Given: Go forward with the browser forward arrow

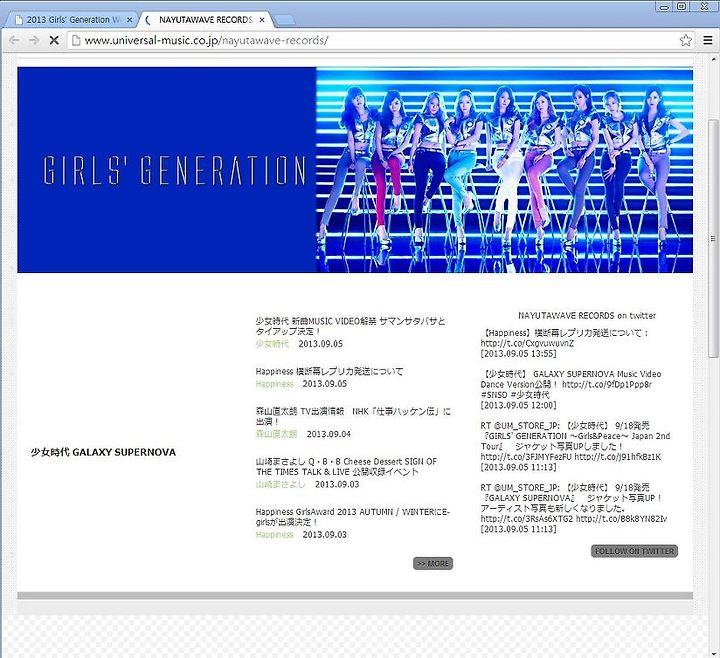Looking at the screenshot, I should coord(34,40).
